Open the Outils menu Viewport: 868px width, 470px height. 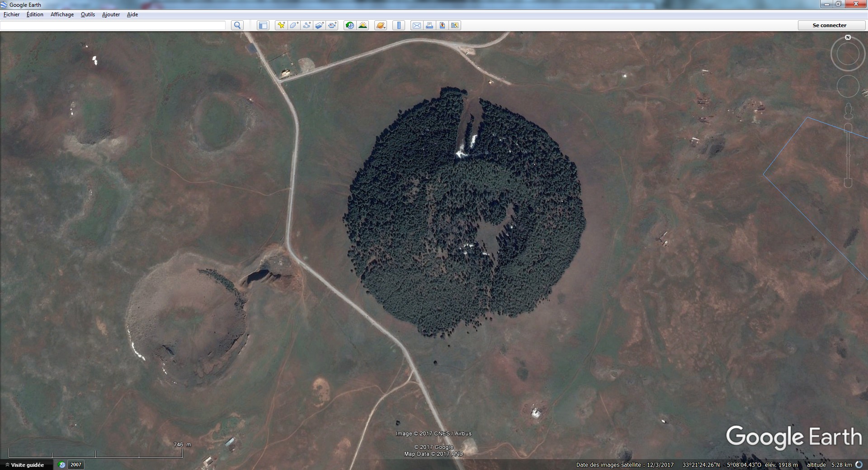pos(88,14)
